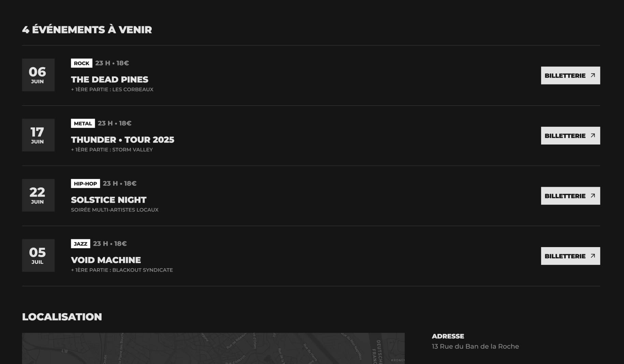Click the arrow icon on Void Machine ticket button
This screenshot has width=624, height=364.
[x=593, y=256]
